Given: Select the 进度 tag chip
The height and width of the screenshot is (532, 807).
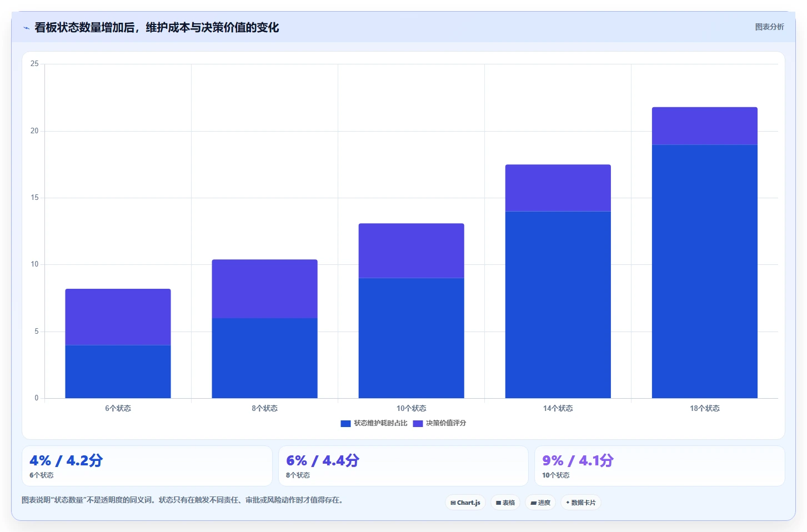Looking at the screenshot, I should coord(540,503).
